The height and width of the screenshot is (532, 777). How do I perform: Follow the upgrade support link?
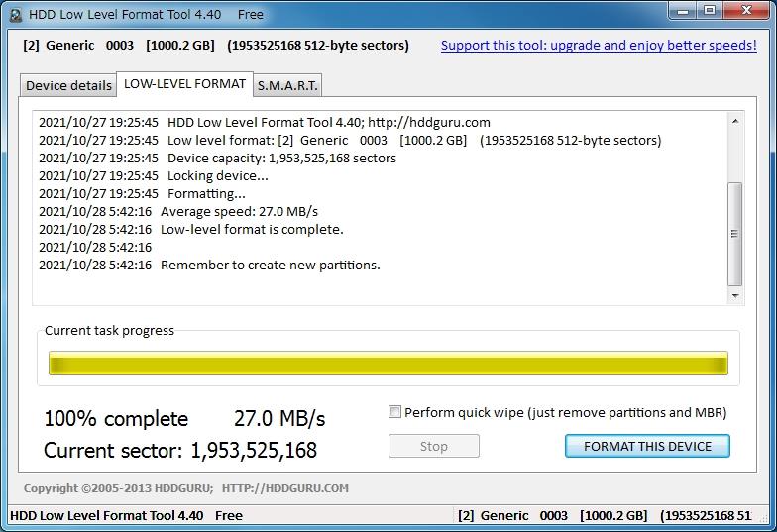click(x=599, y=46)
